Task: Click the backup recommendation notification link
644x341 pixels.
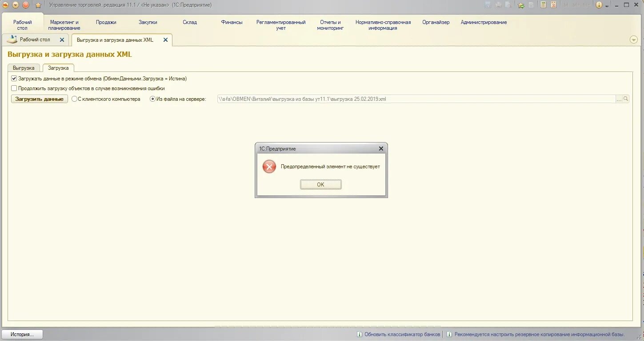Action: coord(539,334)
